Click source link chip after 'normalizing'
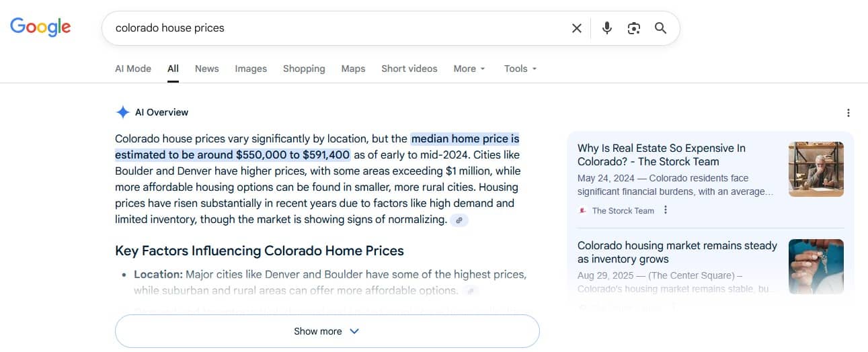The width and height of the screenshot is (868, 352). pos(459,220)
